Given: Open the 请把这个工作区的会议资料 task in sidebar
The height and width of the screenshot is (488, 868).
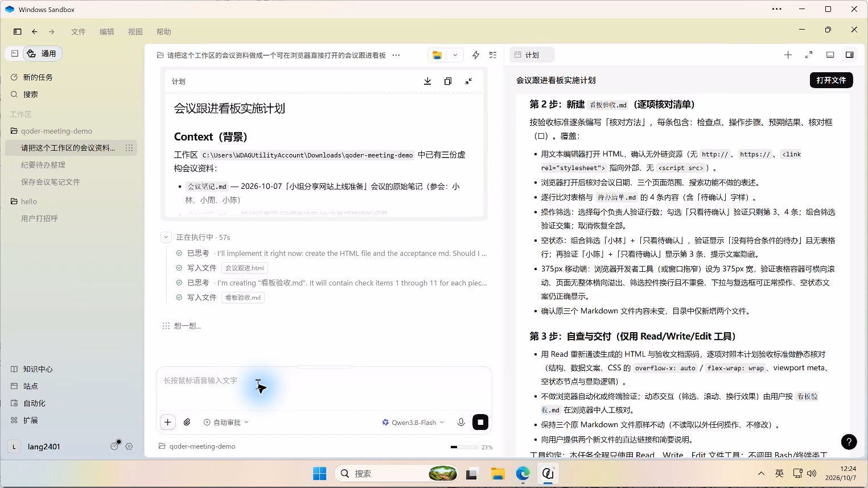Looking at the screenshot, I should 68,148.
